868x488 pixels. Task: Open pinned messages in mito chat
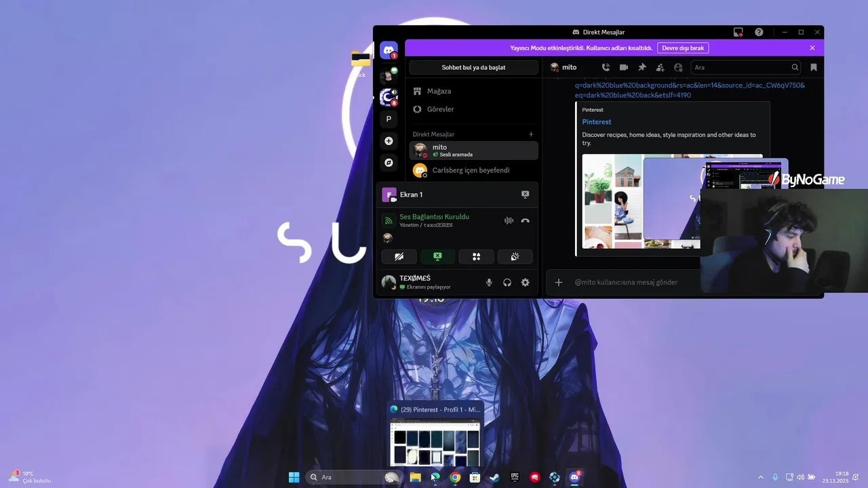[642, 67]
